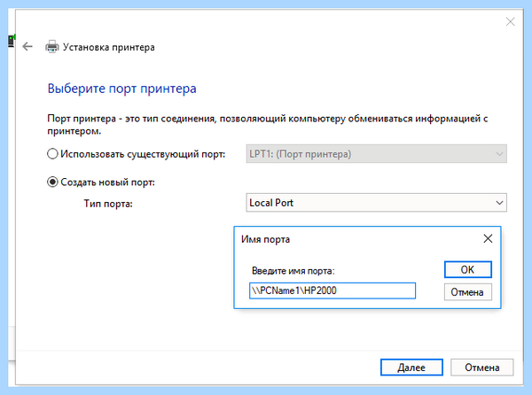Click the port name input field
The image size is (532, 395).
point(332,290)
